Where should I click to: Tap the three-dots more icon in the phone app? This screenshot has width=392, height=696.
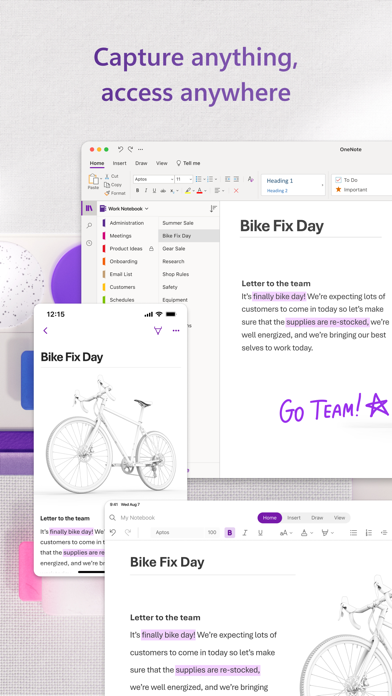coord(176,330)
